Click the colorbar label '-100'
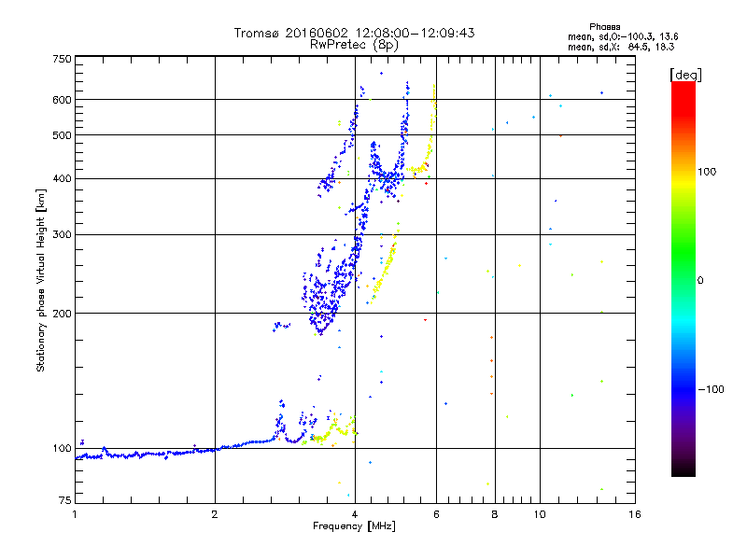This screenshot has width=747, height=560. 711,389
